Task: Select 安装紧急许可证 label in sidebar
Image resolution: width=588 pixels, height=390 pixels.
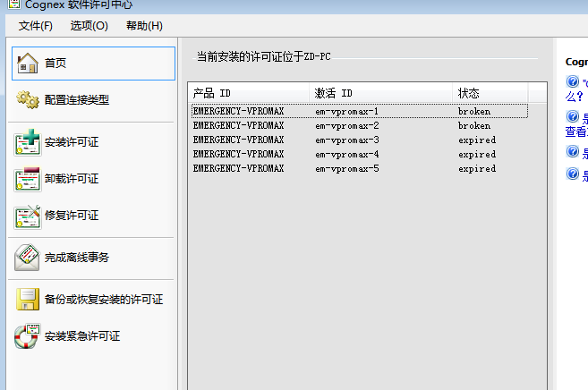Action: point(82,336)
